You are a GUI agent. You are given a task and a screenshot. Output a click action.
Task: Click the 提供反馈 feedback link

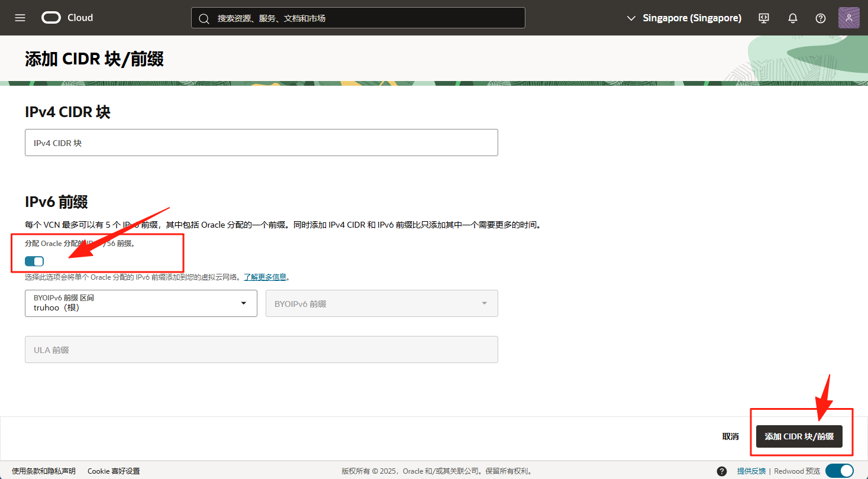pyautogui.click(x=751, y=471)
